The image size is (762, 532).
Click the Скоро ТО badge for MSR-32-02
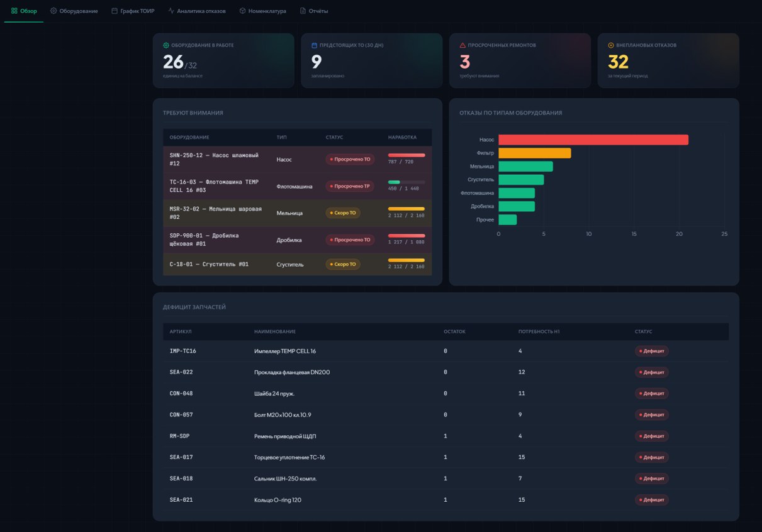(343, 213)
